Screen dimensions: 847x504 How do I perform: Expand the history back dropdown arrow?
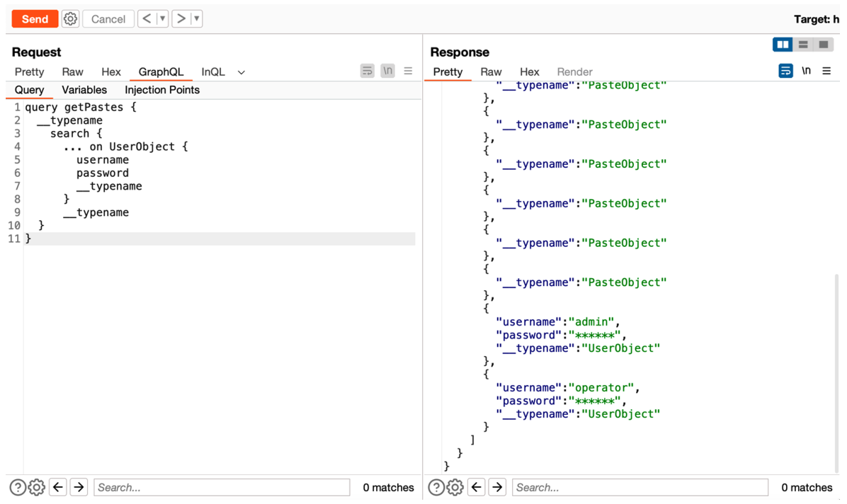(163, 19)
